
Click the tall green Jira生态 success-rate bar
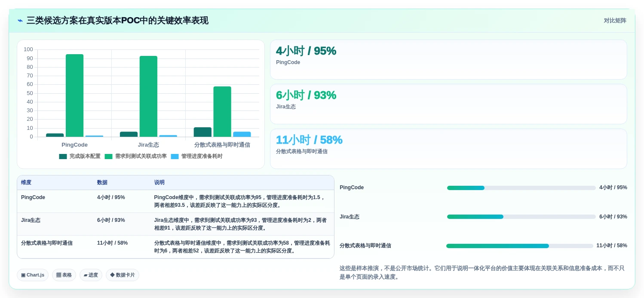148,96
